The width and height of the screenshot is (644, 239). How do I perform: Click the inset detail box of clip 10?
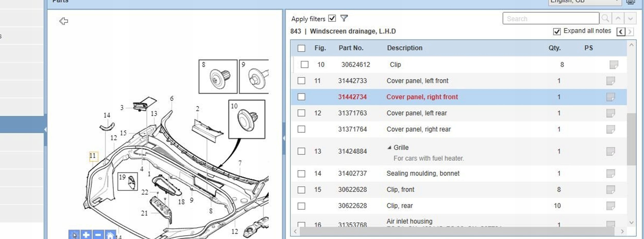click(247, 119)
